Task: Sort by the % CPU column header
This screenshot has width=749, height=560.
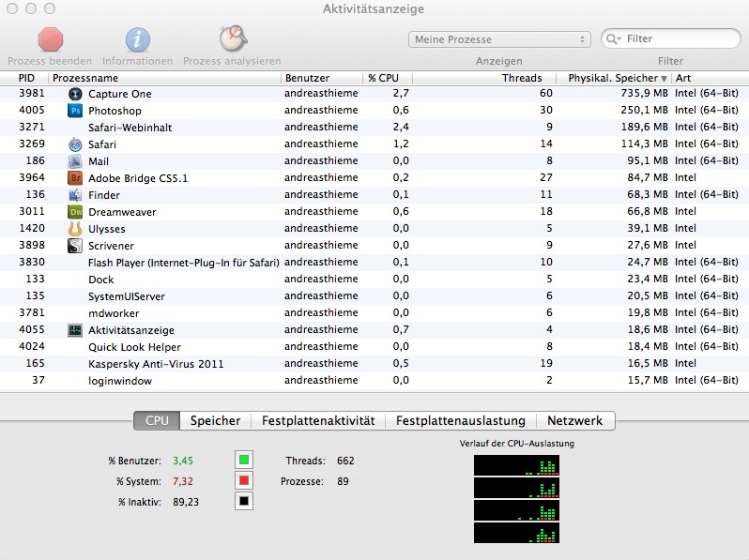Action: (388, 78)
